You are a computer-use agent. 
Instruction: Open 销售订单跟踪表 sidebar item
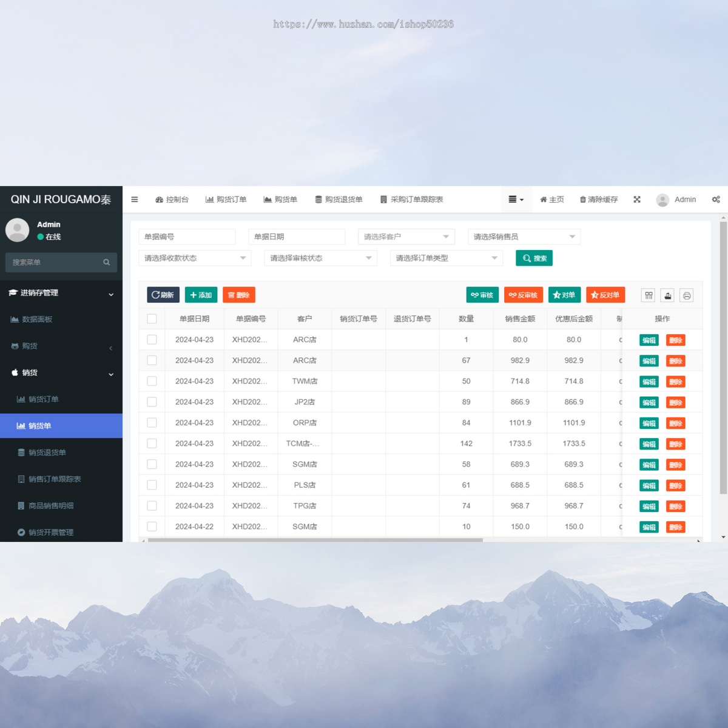61,479
